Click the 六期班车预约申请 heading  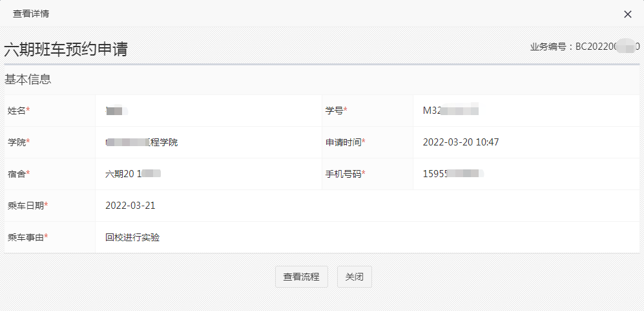pos(66,50)
